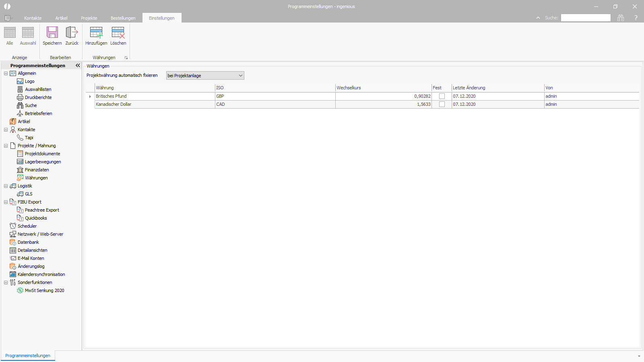The width and height of the screenshot is (644, 362).
Task: Open bottom-right tab list arrow
Action: pos(639,356)
